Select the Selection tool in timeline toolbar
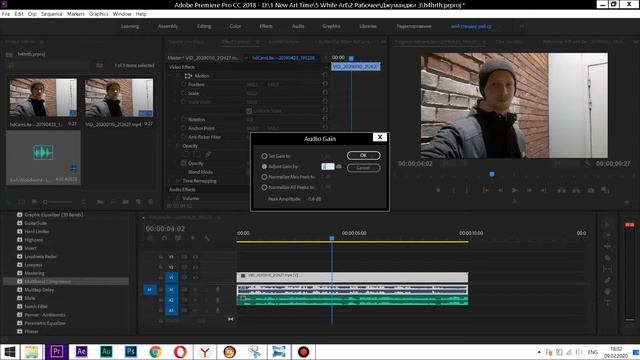Image resolution: width=640 pixels, height=360 pixels. [x=607, y=224]
